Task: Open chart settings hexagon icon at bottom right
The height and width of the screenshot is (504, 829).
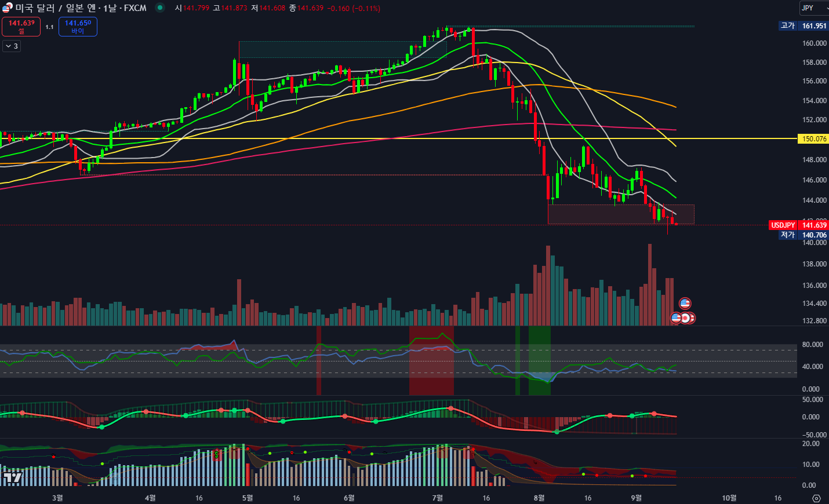Action: [816, 498]
